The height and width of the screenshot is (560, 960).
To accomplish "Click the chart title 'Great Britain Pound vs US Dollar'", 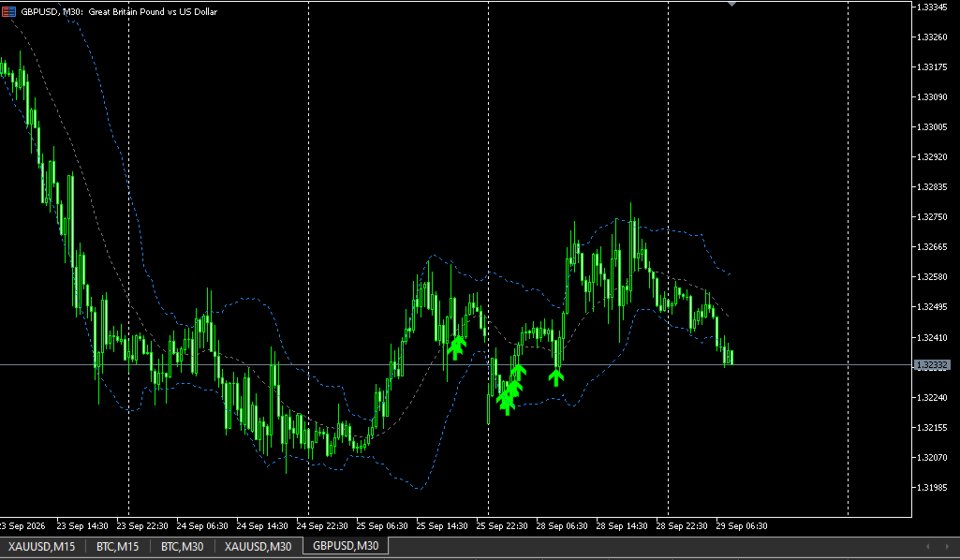I will 153,12.
